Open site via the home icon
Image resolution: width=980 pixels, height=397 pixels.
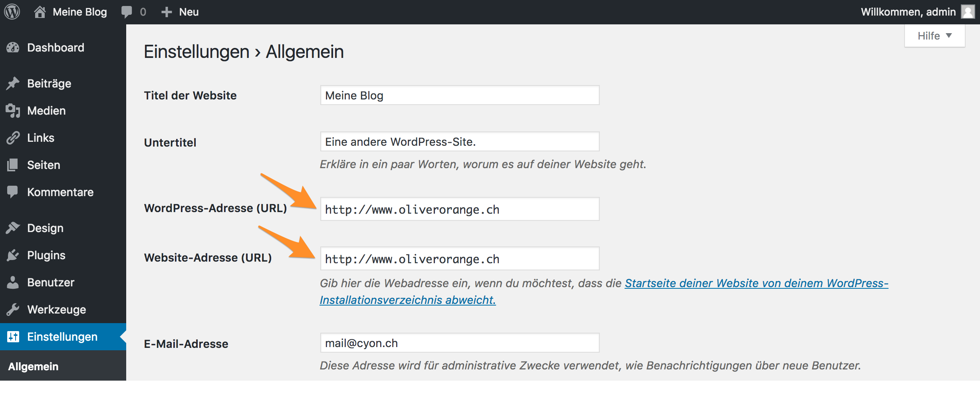point(40,12)
